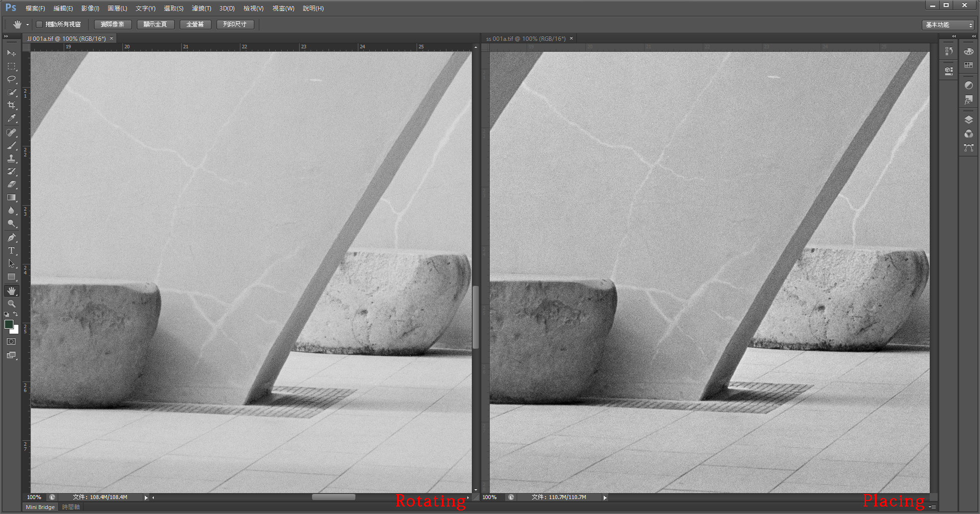Swap foreground and background colors
Viewport: 980px width, 514px height.
point(16,314)
